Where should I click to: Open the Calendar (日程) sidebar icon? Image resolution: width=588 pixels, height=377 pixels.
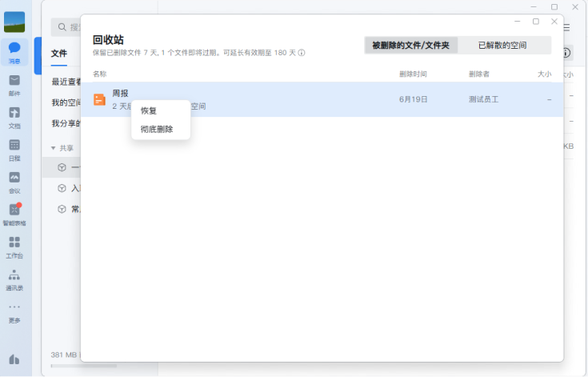pyautogui.click(x=14, y=150)
